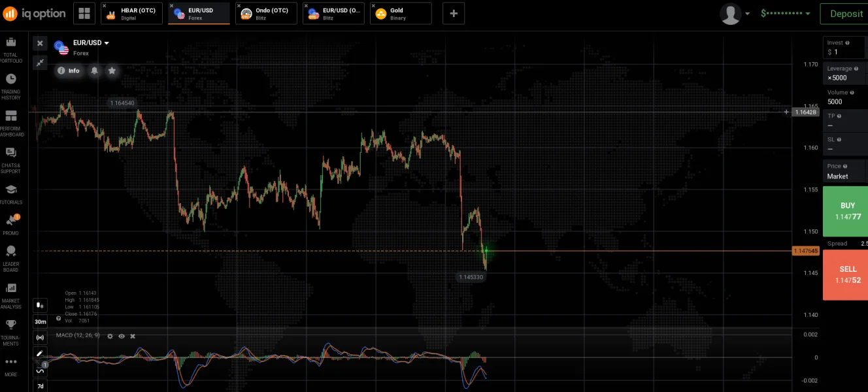This screenshot has height=392, width=868.
Task: Toggle MACD indicator visibility with the eye icon
Action: (x=122, y=336)
